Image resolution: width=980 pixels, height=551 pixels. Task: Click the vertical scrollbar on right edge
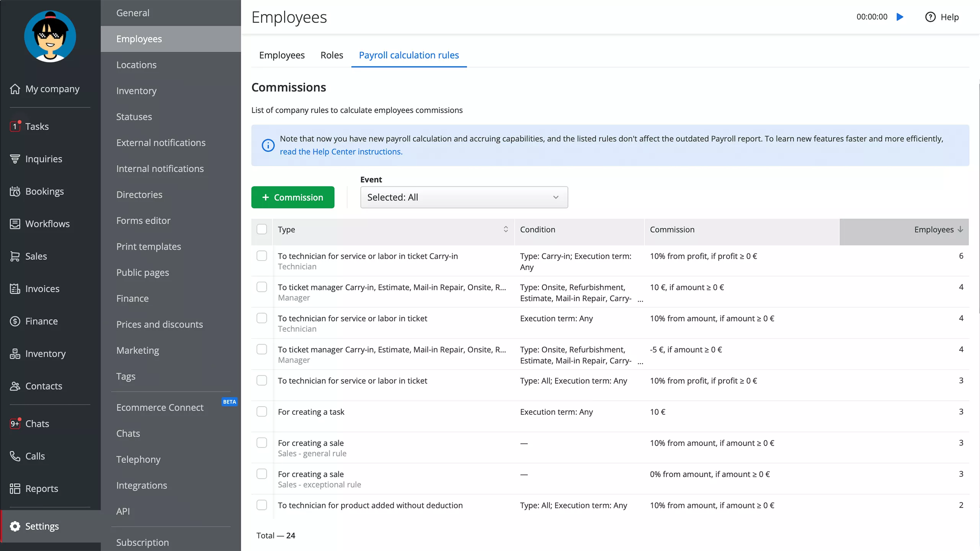tap(978, 199)
